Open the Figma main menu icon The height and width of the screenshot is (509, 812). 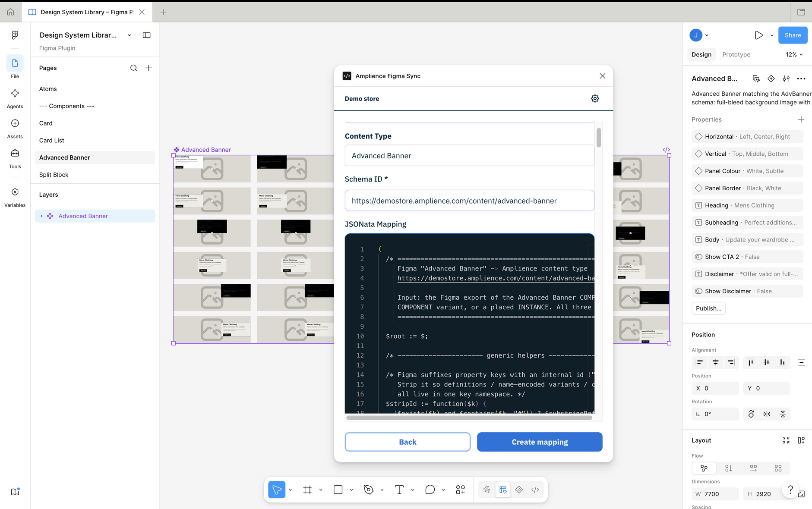coord(15,35)
